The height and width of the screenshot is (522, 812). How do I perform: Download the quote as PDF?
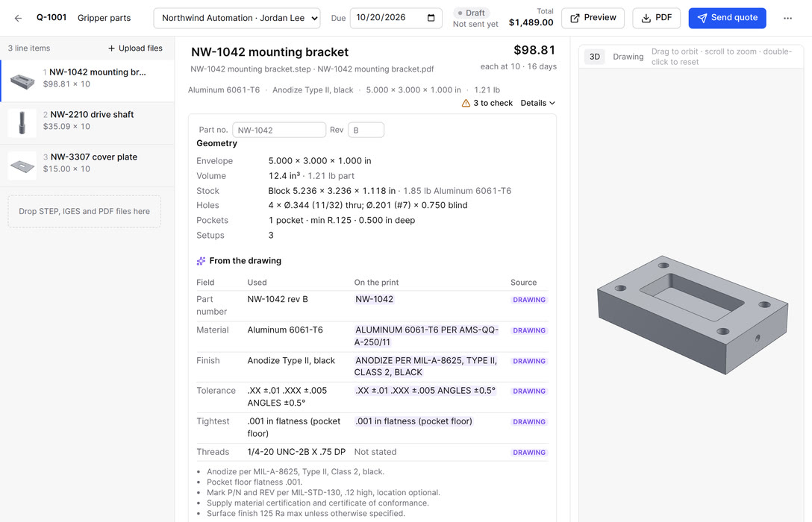pyautogui.click(x=656, y=18)
